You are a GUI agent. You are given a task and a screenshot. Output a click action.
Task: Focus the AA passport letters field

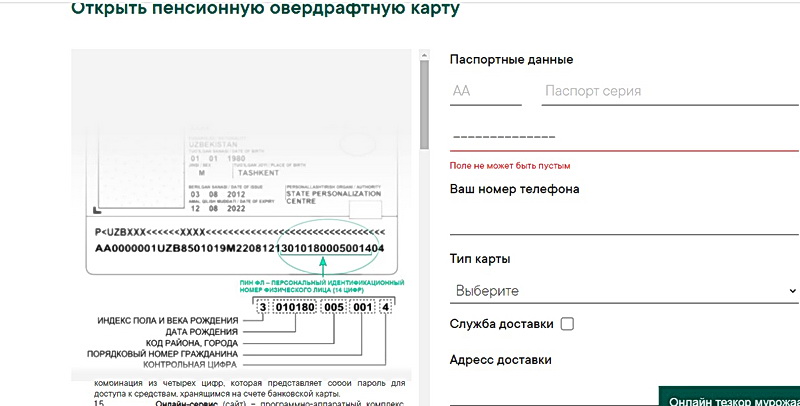pos(485,91)
